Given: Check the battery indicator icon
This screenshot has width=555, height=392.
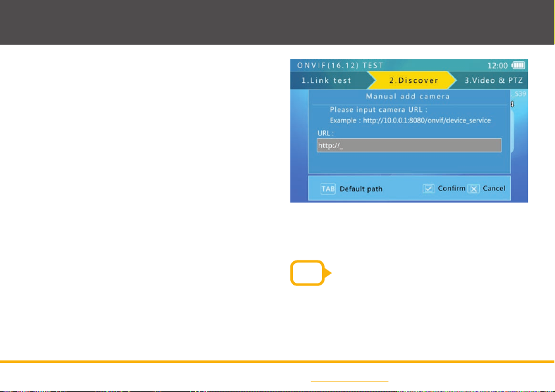Looking at the screenshot, I should (518, 65).
